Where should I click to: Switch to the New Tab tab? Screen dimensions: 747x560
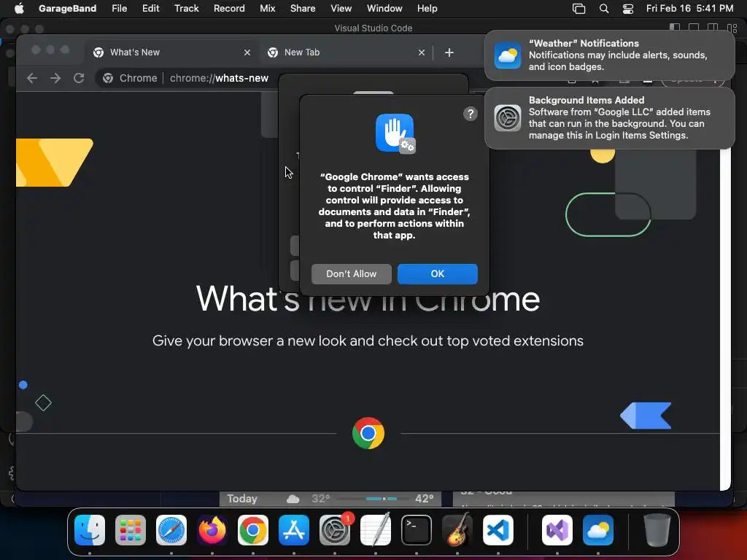click(x=347, y=52)
